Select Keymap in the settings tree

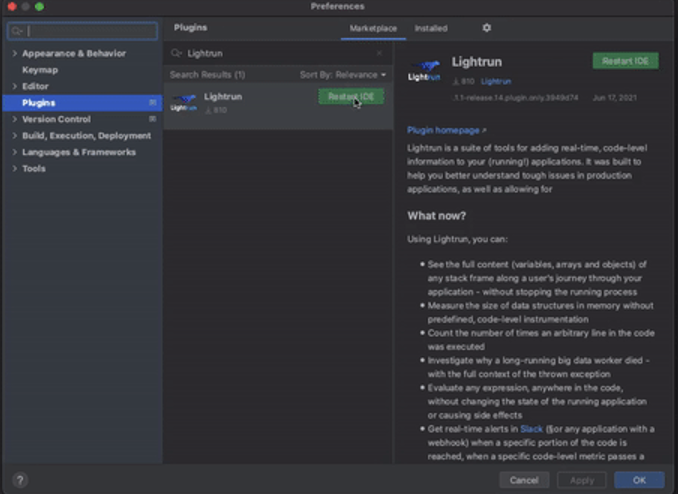40,70
